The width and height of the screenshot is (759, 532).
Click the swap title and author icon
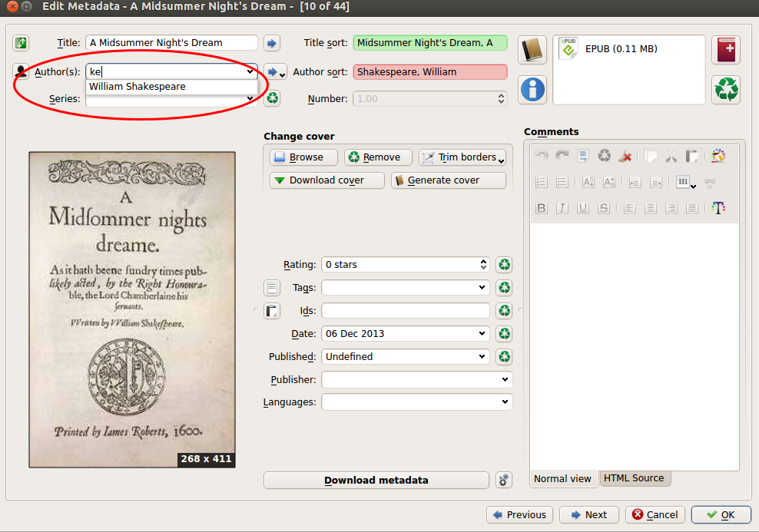(21, 43)
